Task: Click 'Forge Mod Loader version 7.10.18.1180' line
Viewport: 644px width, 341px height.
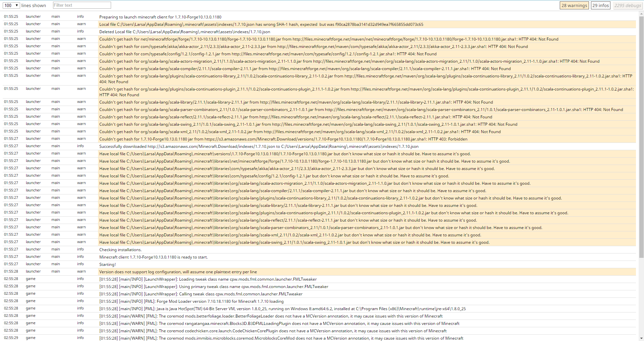Action: click(191, 301)
